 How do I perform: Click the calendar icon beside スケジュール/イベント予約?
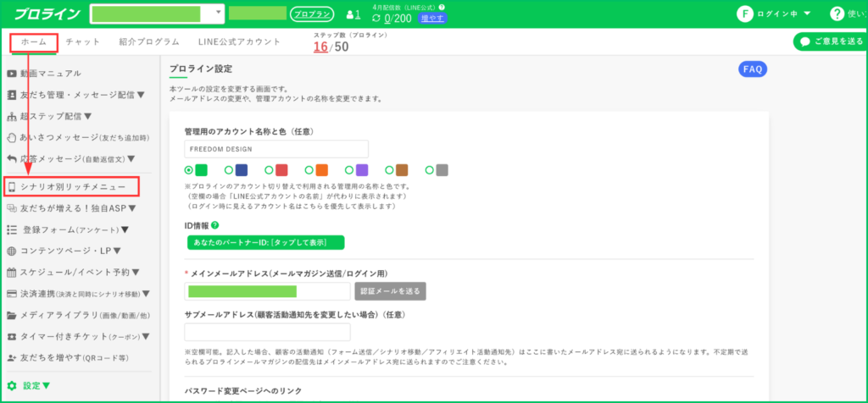[12, 272]
